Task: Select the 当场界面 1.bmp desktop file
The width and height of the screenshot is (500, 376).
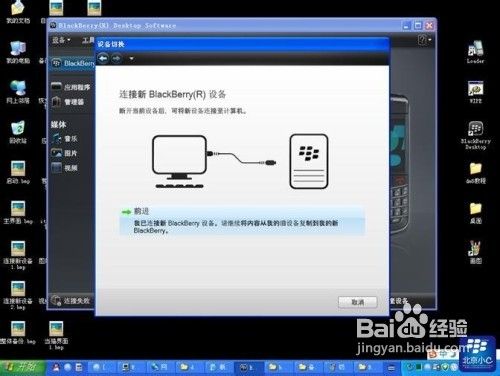Action: [x=56, y=335]
